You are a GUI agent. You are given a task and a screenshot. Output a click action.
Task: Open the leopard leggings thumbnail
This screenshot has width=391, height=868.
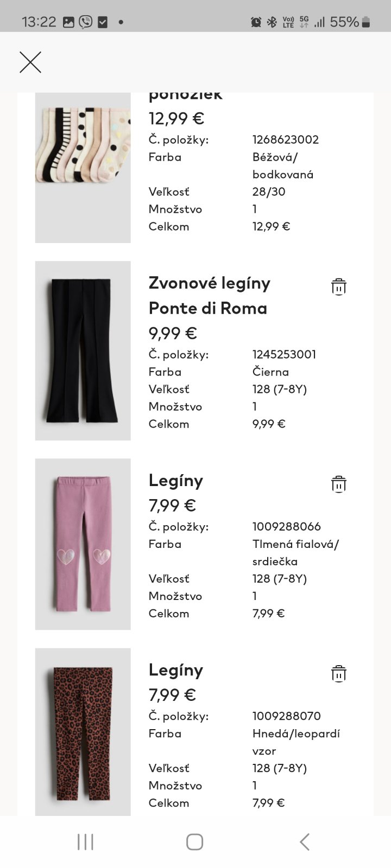point(83,732)
